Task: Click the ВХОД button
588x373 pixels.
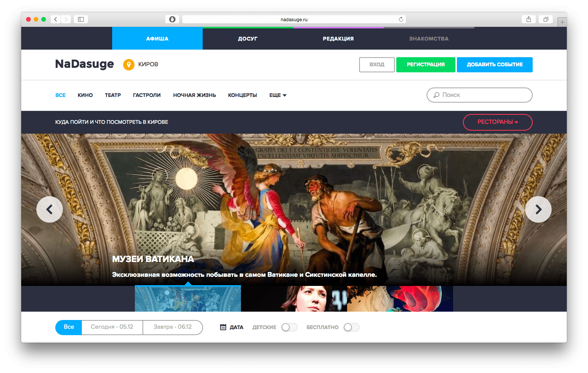Action: 377,65
